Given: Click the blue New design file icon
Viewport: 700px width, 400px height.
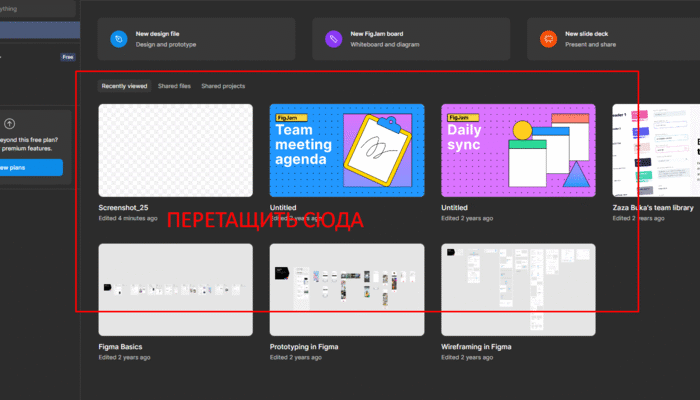Looking at the screenshot, I should [x=119, y=39].
